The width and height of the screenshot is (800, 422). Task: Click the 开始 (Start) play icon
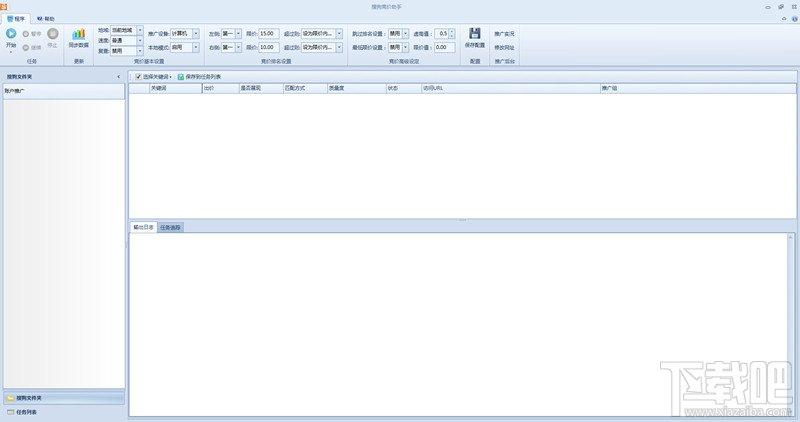pyautogui.click(x=11, y=34)
